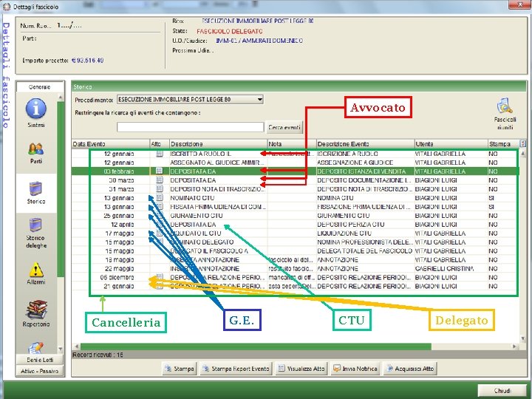Click the Cerca eventi button

pyautogui.click(x=284, y=128)
